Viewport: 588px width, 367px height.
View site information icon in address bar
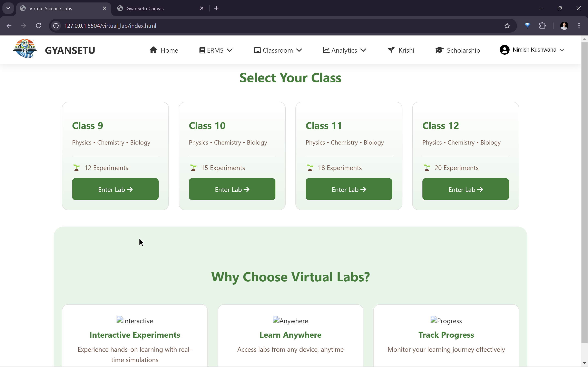pyautogui.click(x=56, y=26)
